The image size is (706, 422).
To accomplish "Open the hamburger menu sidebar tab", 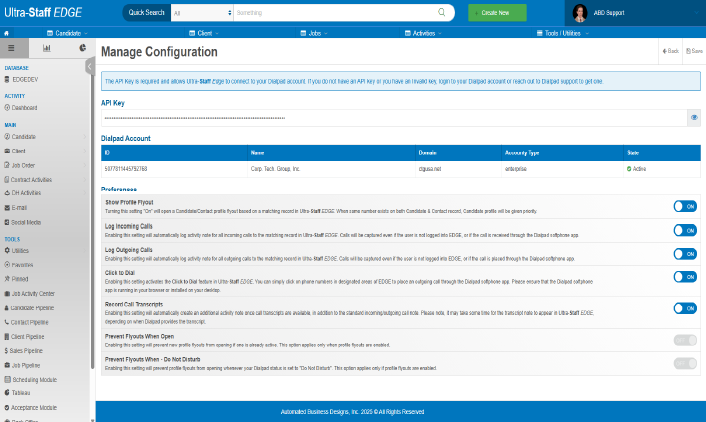I will pyautogui.click(x=11, y=48).
